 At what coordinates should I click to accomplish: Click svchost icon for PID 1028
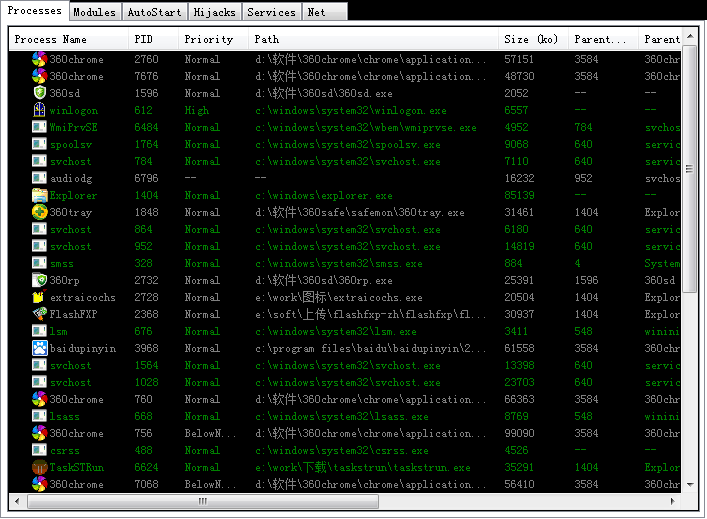(x=40, y=382)
